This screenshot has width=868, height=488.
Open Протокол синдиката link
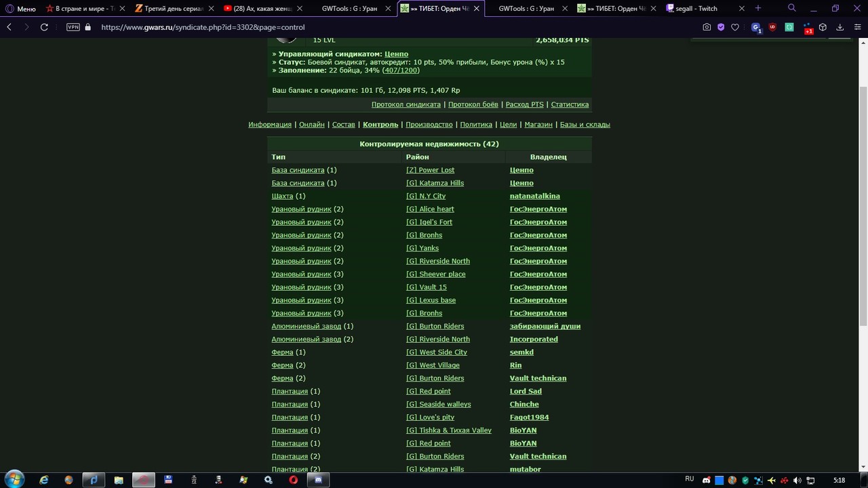(406, 104)
